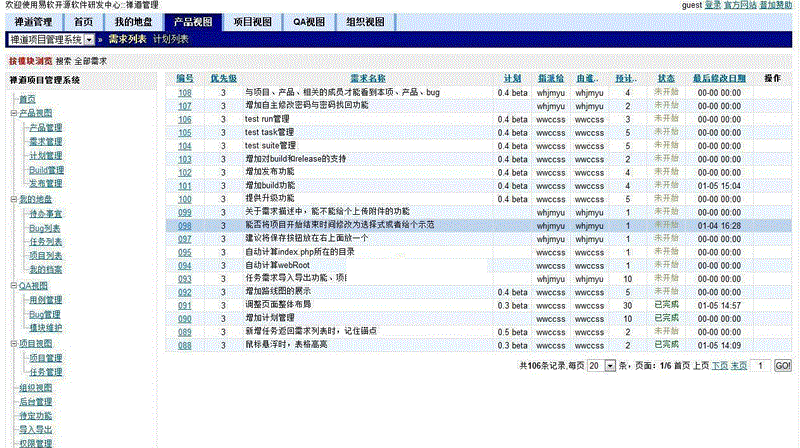Viewport: 800px width, 448px height.
Task: Open 导入导出 in the left tree
Action: coord(36,430)
